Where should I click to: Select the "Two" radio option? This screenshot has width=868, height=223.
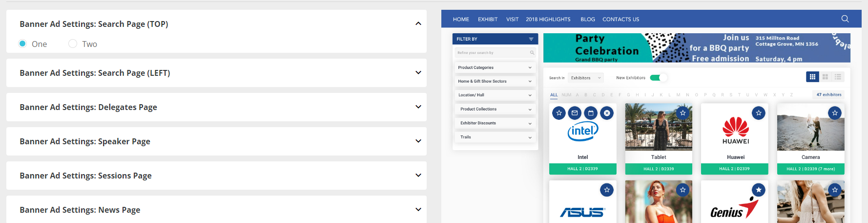point(73,44)
